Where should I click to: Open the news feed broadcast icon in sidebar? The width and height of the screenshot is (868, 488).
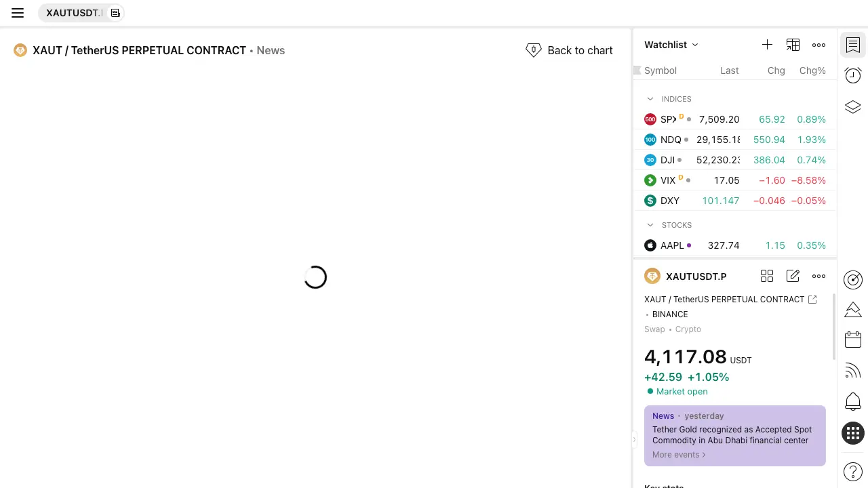pos(853,371)
